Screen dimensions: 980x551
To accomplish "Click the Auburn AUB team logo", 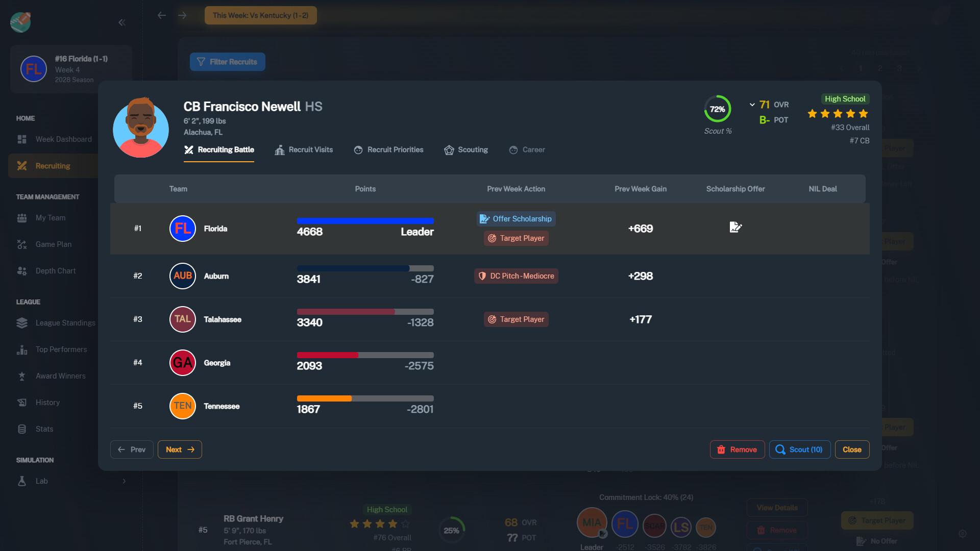I will point(182,276).
